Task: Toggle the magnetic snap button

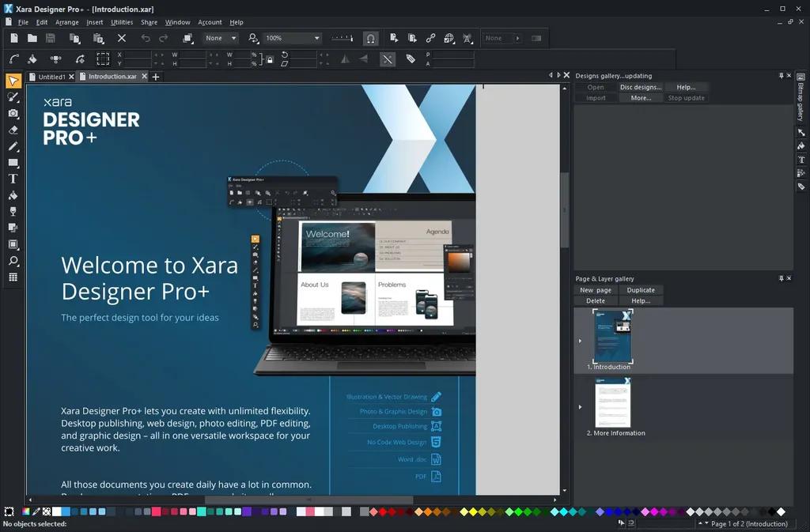Action: click(370, 38)
